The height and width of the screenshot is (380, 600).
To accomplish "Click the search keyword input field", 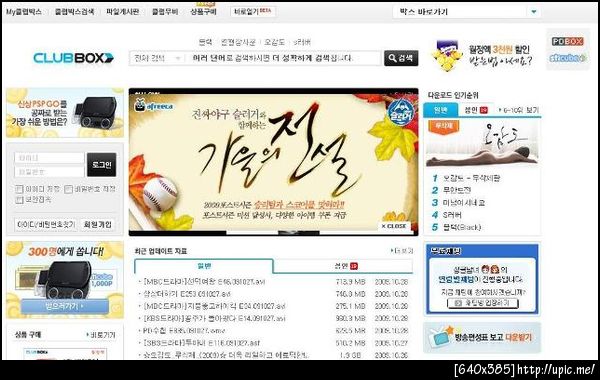I will [284, 58].
